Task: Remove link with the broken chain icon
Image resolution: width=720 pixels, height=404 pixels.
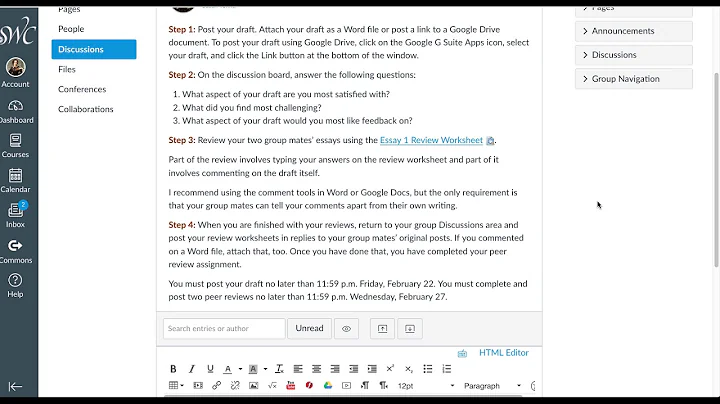Action: point(235,386)
